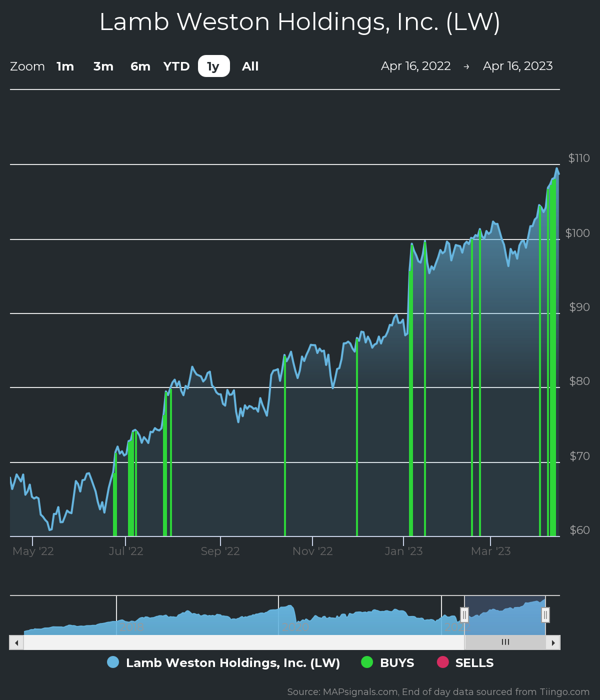The width and height of the screenshot is (600, 700).
Task: Click the 2018 navigator year label
Action: click(x=131, y=627)
